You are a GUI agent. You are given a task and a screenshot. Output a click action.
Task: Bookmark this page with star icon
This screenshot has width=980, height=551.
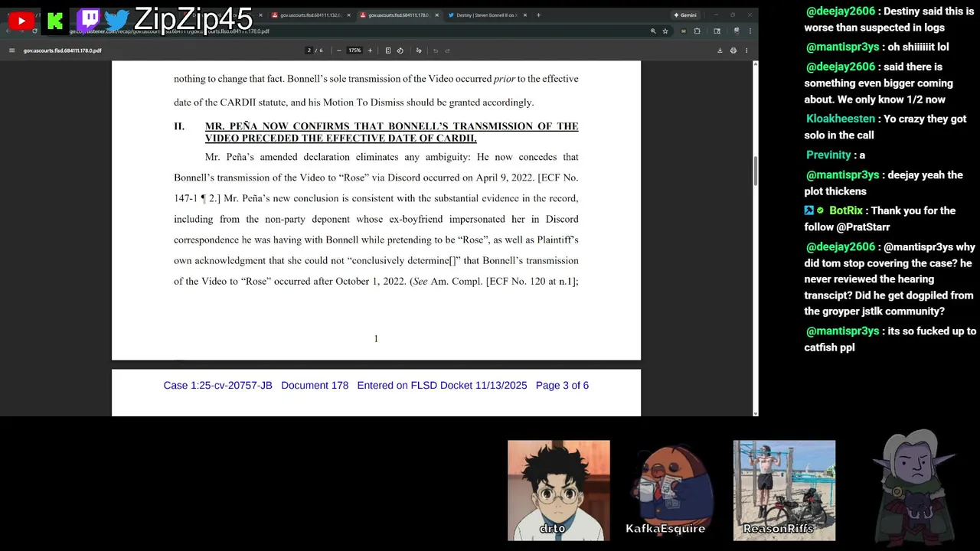pyautogui.click(x=665, y=31)
